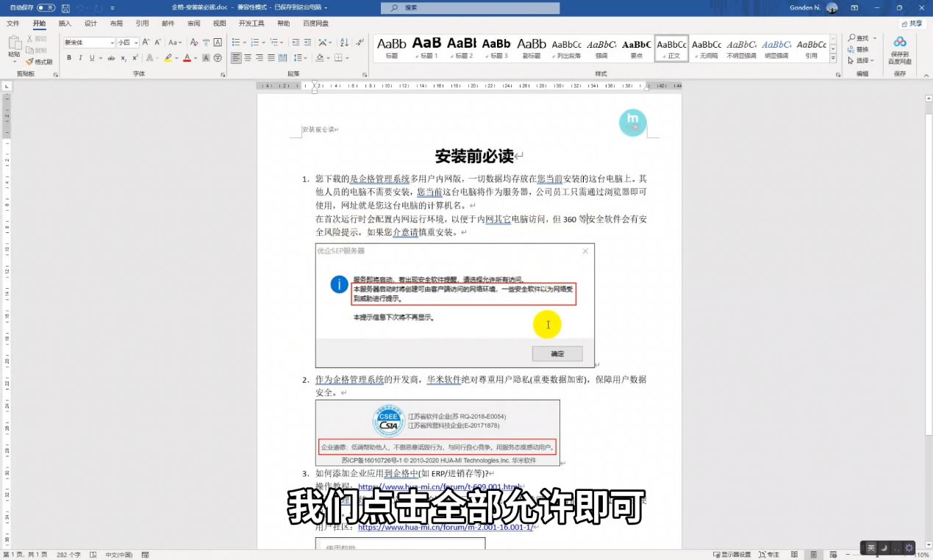This screenshot has width=933, height=560.
Task: Align text right
Action: tap(260, 57)
